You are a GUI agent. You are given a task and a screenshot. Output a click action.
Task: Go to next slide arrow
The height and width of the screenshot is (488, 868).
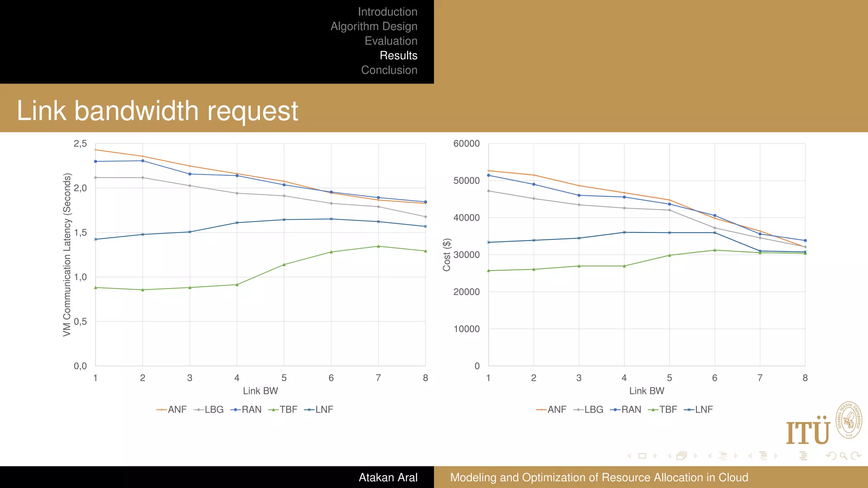coord(655,456)
